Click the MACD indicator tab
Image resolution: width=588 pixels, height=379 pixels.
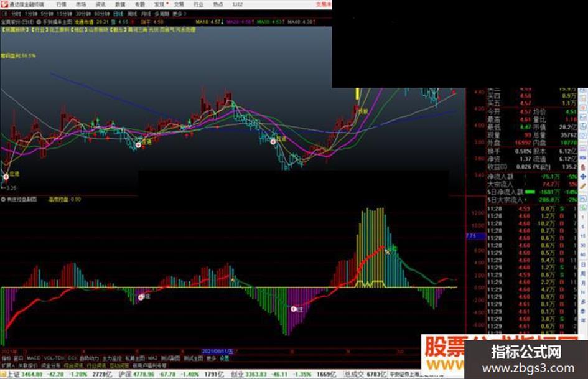[x=34, y=358]
